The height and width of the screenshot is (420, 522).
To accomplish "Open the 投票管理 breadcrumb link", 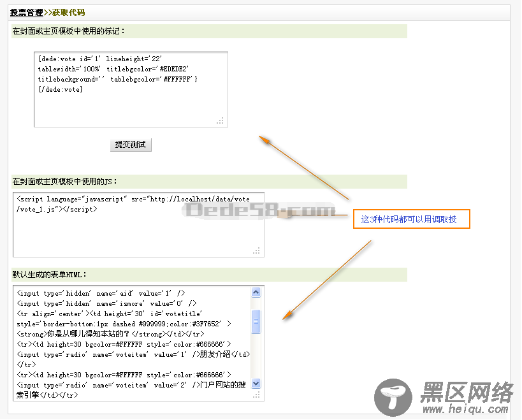I will 27,13.
